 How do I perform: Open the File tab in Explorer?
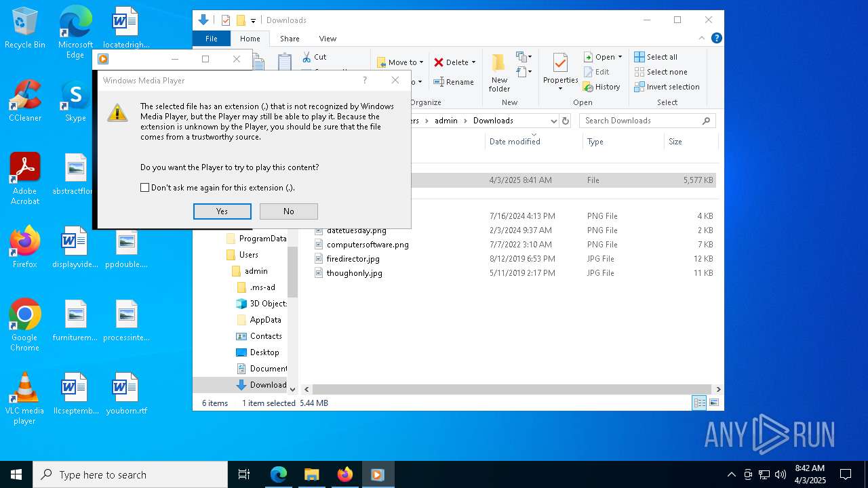click(212, 39)
